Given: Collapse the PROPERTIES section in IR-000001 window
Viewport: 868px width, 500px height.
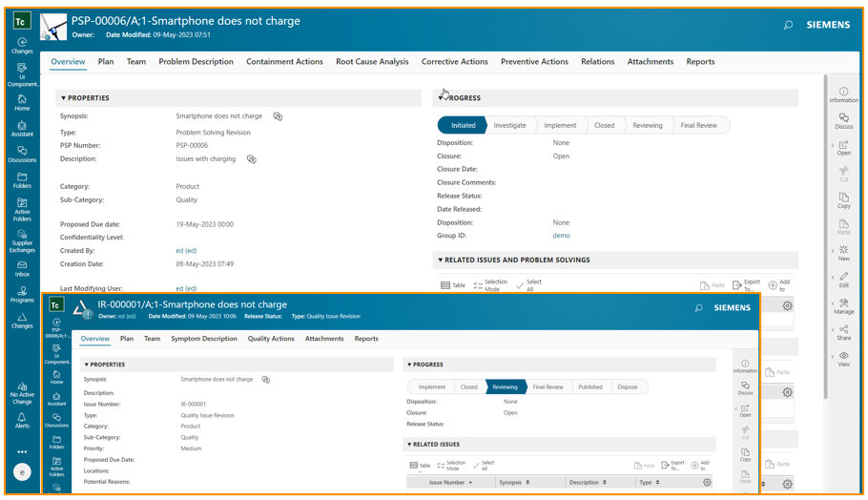Looking at the screenshot, I should pos(87,365).
